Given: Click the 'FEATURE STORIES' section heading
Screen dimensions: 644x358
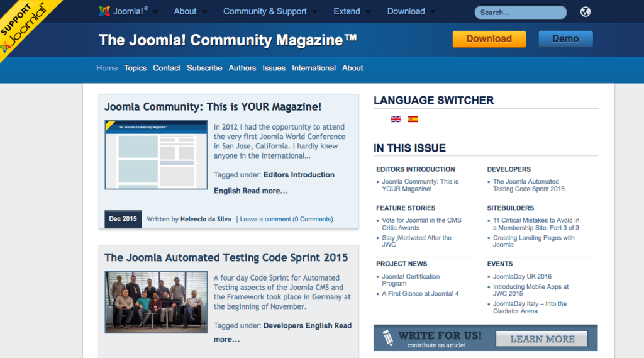Looking at the screenshot, I should (x=406, y=208).
